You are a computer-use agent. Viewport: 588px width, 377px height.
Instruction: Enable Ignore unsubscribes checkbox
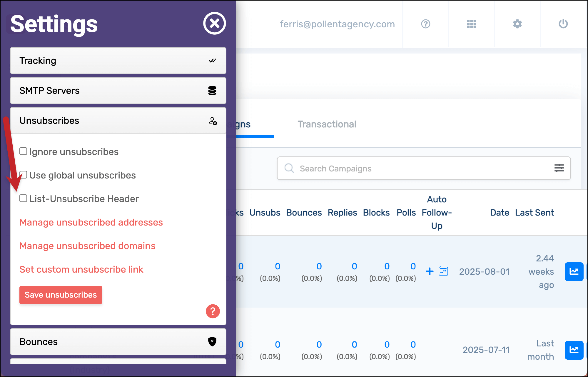(23, 151)
